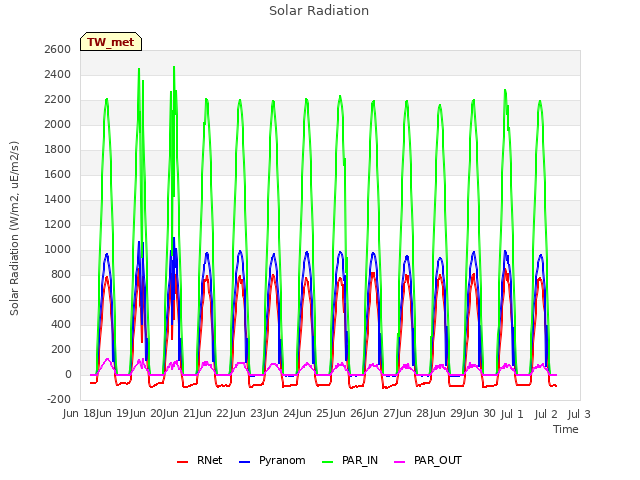Toggle the RNet legend entry
The height and width of the screenshot is (480, 640).
(x=200, y=461)
